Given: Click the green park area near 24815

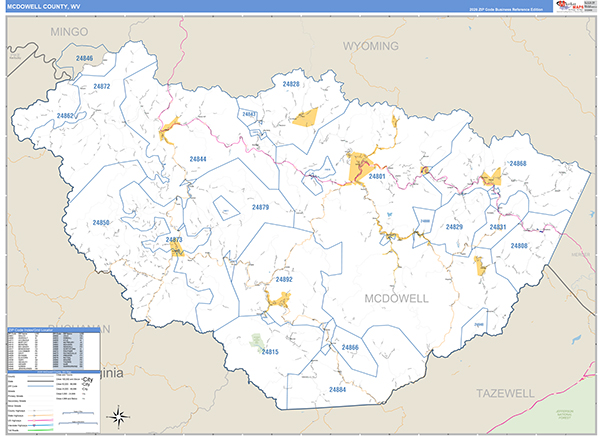Looking at the screenshot, I should 257,341.
